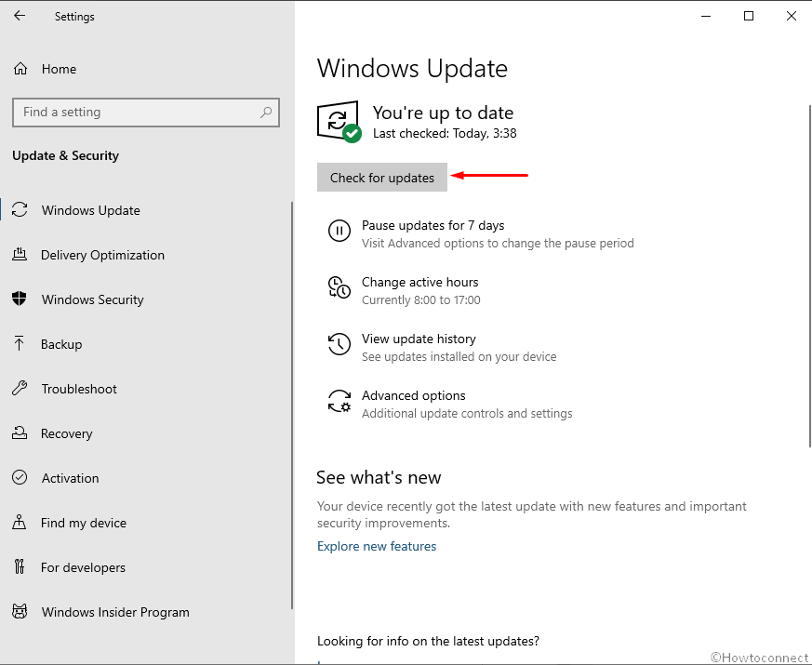This screenshot has height=665, width=812.
Task: Click the history clock icon for update history
Action: point(339,344)
